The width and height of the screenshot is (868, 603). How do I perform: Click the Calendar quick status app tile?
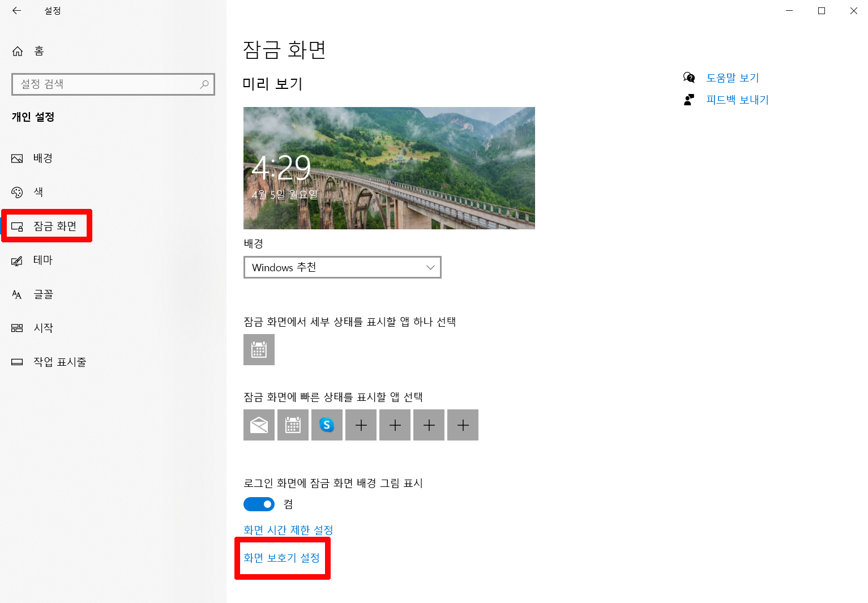pyautogui.click(x=293, y=425)
